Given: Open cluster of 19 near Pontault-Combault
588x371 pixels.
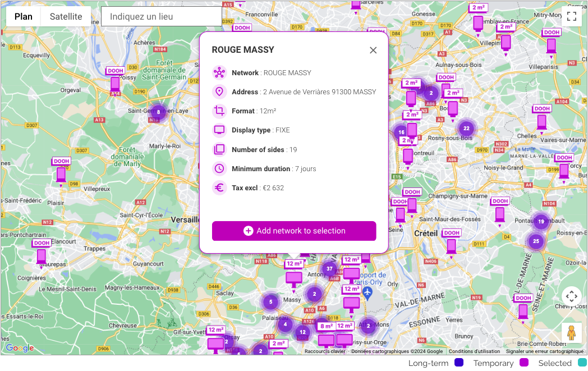Looking at the screenshot, I should [541, 221].
